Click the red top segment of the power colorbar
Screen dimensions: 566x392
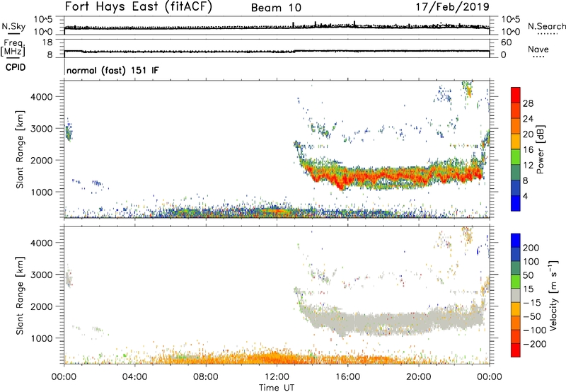coord(516,95)
